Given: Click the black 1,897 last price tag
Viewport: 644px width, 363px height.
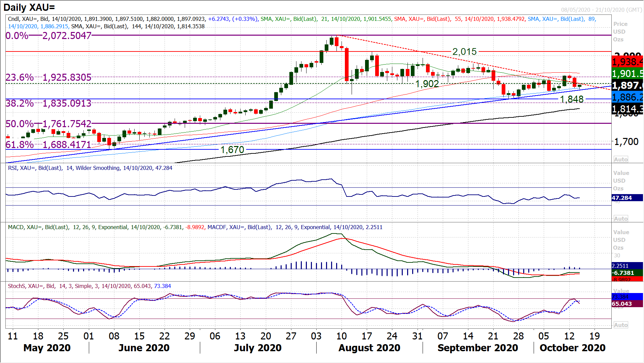Looking at the screenshot, I should [x=627, y=85].
